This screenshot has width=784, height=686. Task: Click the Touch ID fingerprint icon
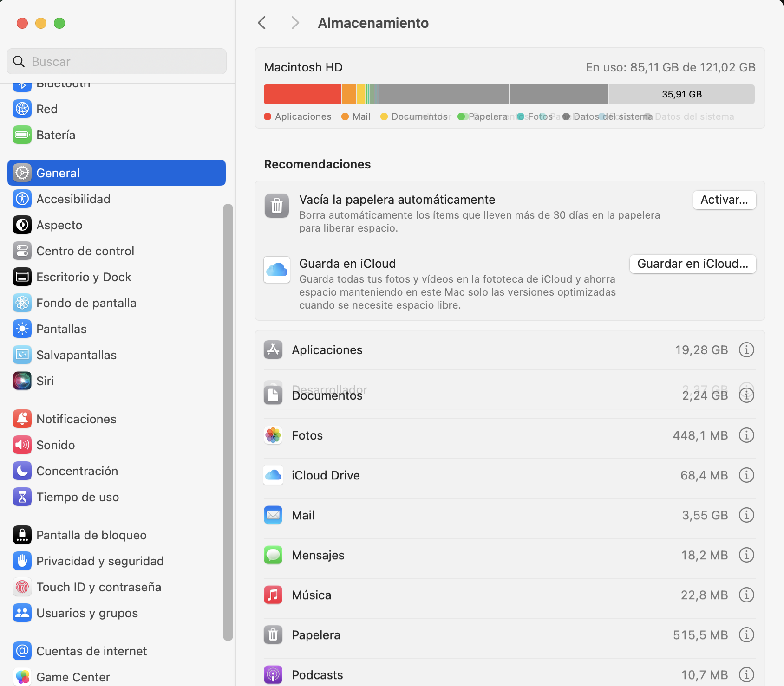coord(22,587)
